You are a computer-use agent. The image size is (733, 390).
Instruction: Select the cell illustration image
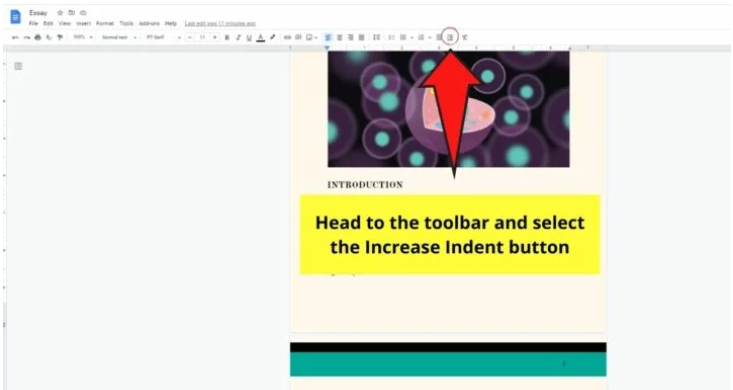coord(448,109)
